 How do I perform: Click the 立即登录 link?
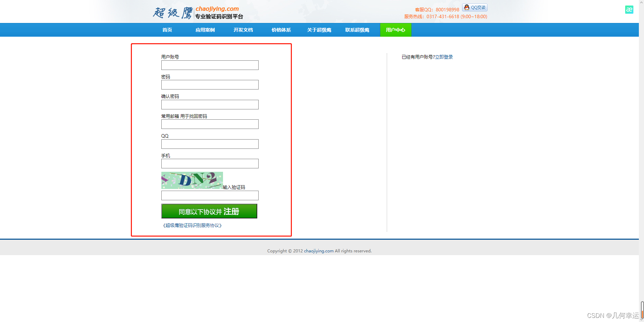(444, 57)
